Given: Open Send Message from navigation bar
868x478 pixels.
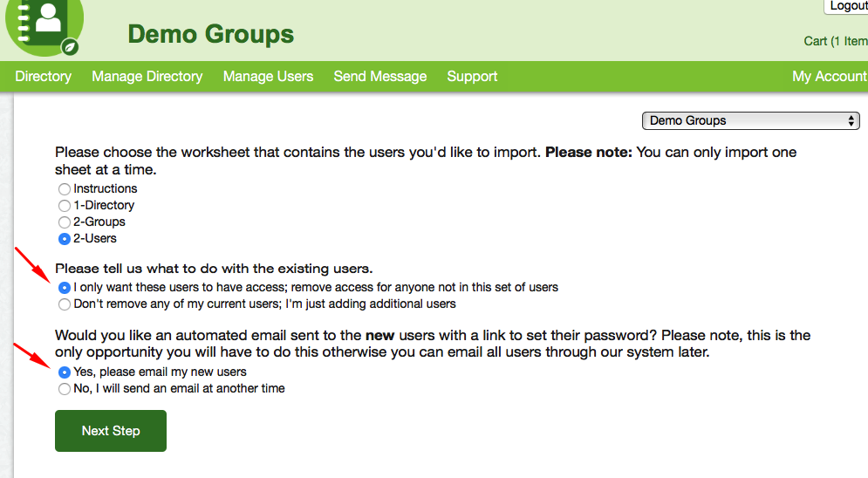Looking at the screenshot, I should click(x=379, y=77).
